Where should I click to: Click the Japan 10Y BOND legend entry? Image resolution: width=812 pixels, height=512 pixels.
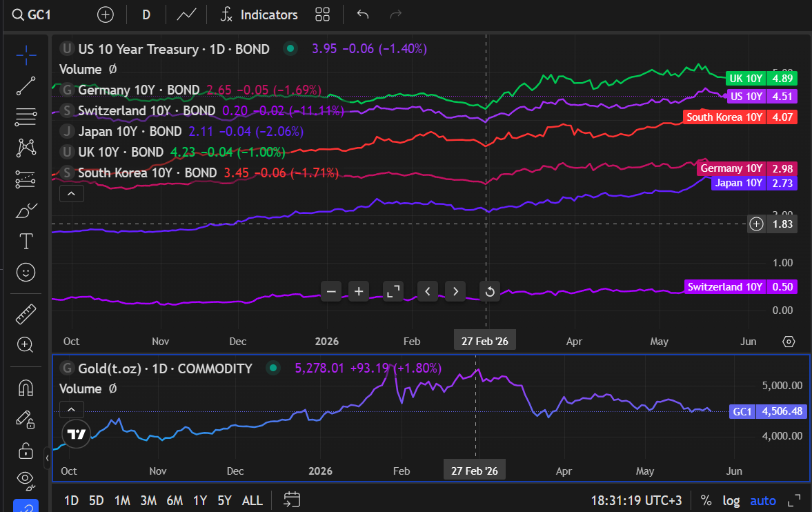[130, 132]
